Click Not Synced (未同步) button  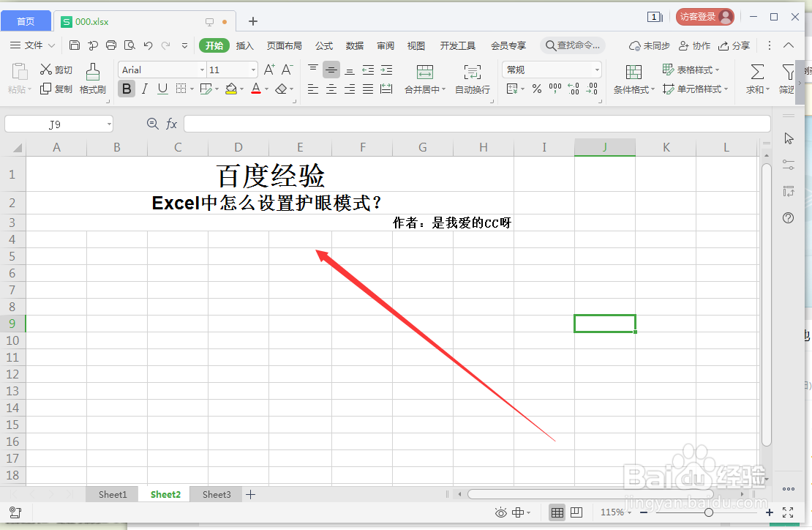click(650, 45)
